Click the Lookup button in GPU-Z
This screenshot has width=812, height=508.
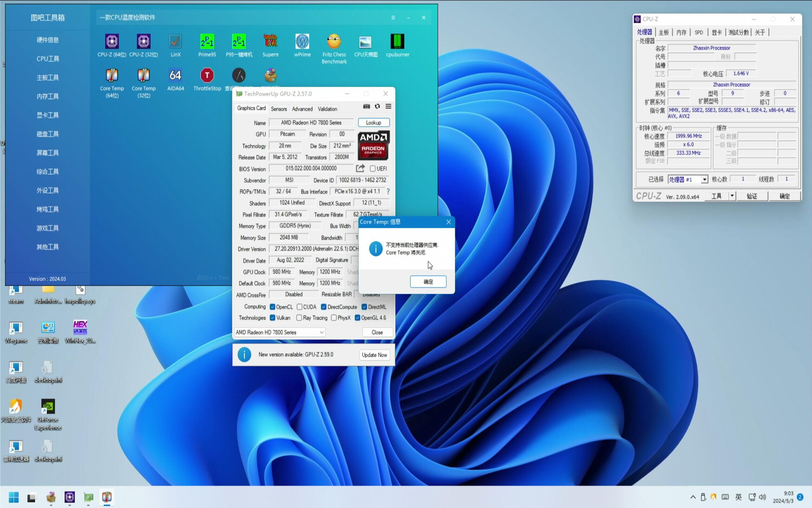373,122
